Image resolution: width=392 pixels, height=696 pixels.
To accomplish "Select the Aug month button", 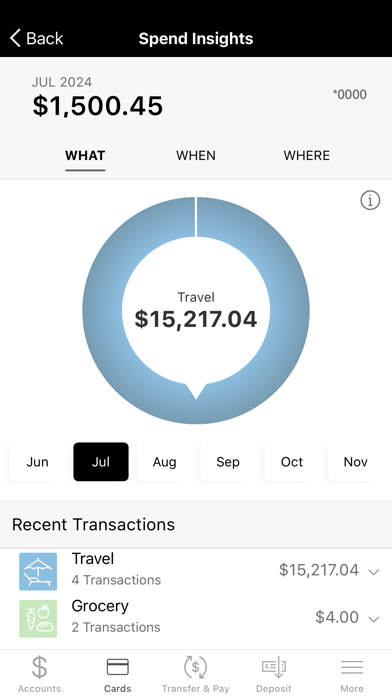I will (x=164, y=462).
